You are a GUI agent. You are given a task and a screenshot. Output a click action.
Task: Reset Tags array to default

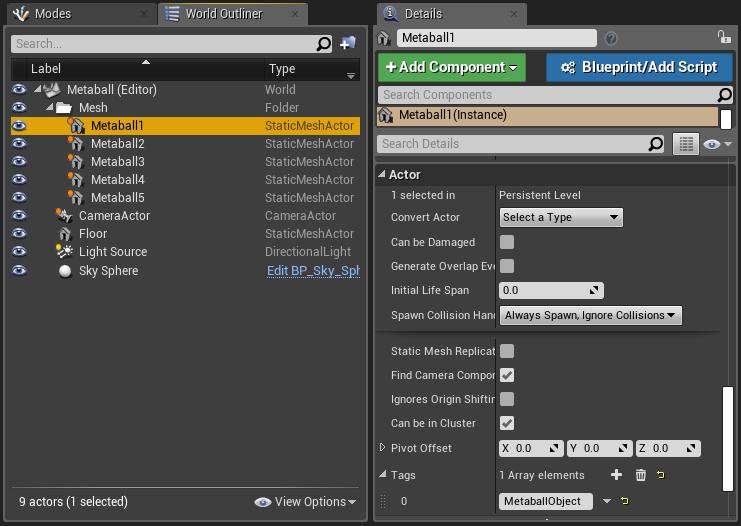[x=660, y=474]
